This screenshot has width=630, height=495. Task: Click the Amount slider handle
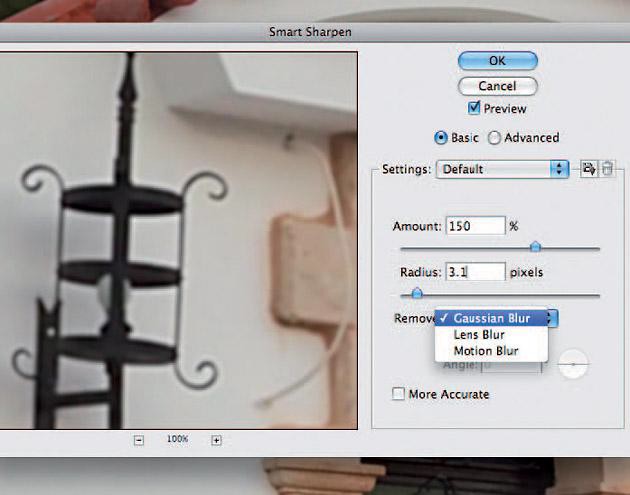pos(535,246)
